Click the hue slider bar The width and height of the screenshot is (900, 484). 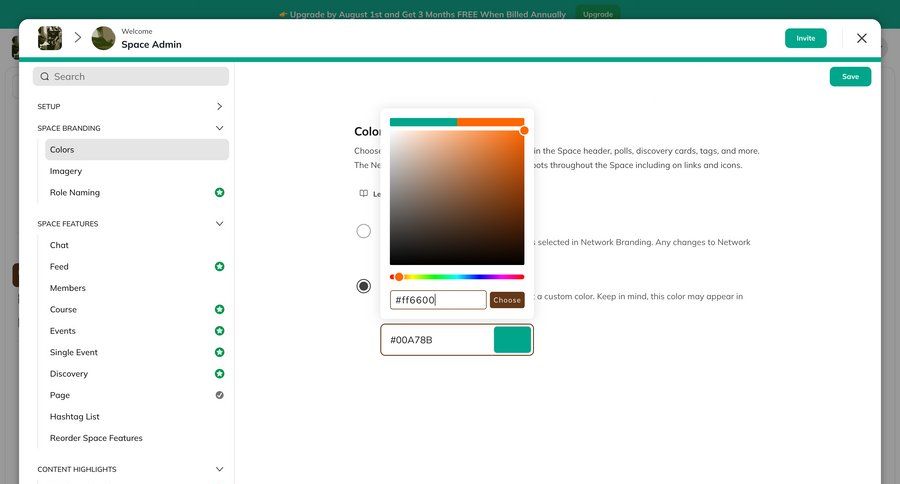click(x=457, y=277)
